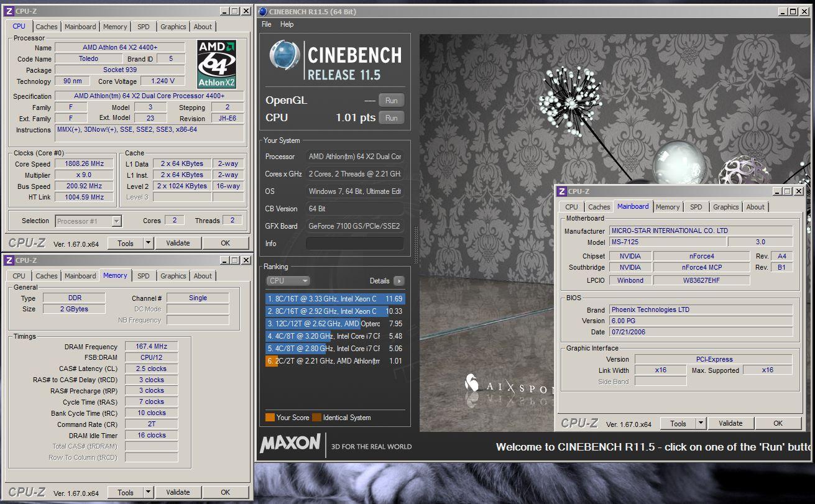This screenshot has width=815, height=504.
Task: Click the Command Rate 2T value
Action: click(x=151, y=424)
